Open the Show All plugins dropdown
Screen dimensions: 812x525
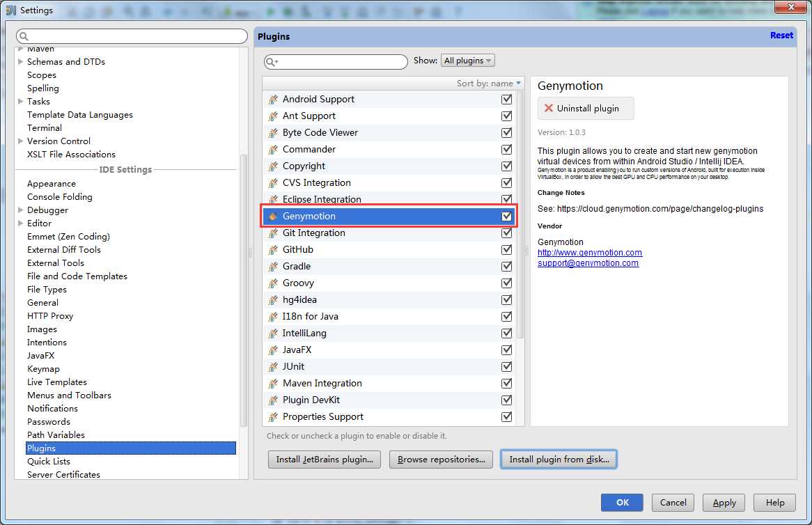pyautogui.click(x=467, y=61)
